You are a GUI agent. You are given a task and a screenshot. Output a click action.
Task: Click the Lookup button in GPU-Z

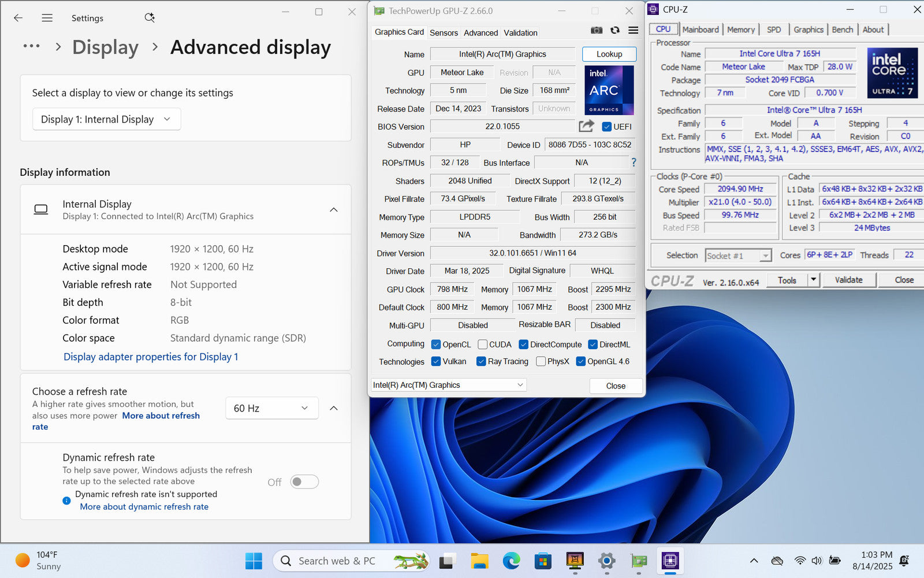click(609, 54)
